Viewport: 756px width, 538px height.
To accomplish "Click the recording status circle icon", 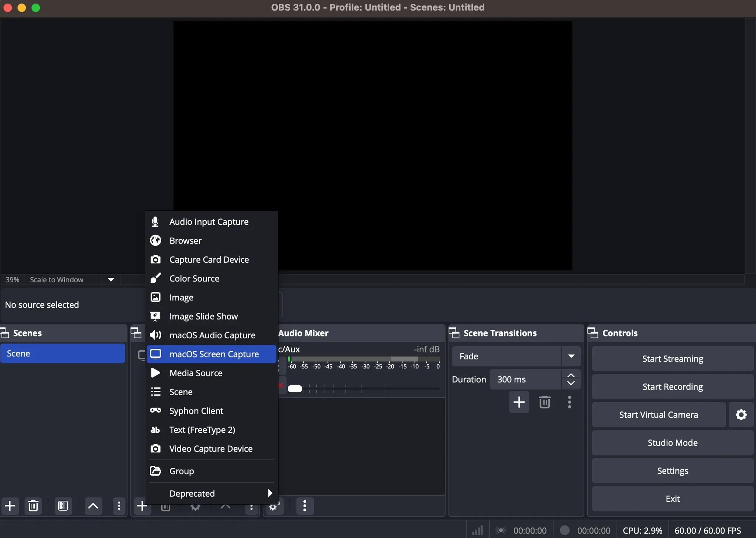I will (564, 530).
